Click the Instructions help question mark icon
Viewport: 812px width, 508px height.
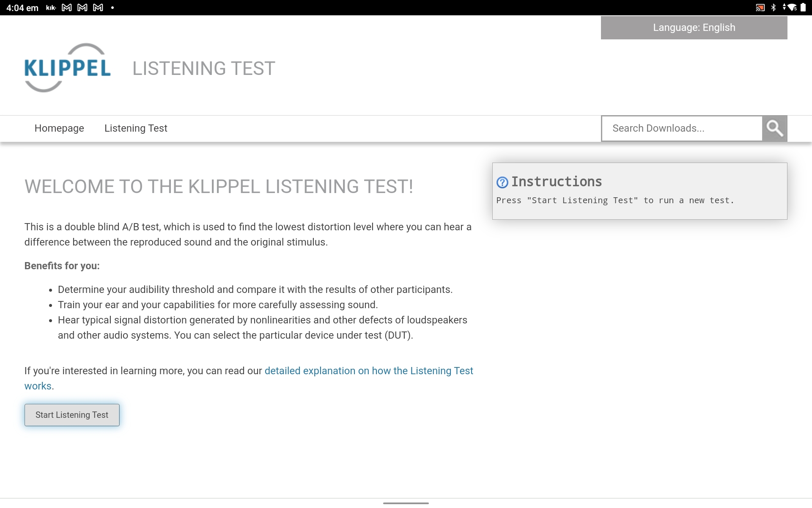coord(502,182)
